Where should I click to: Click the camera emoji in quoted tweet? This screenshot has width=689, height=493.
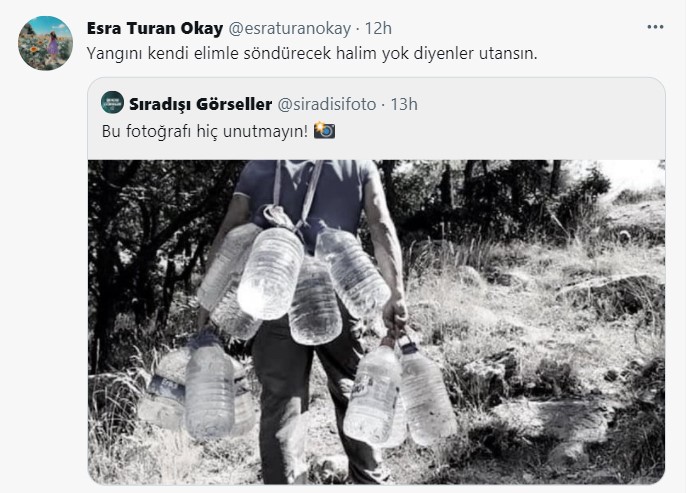click(324, 130)
